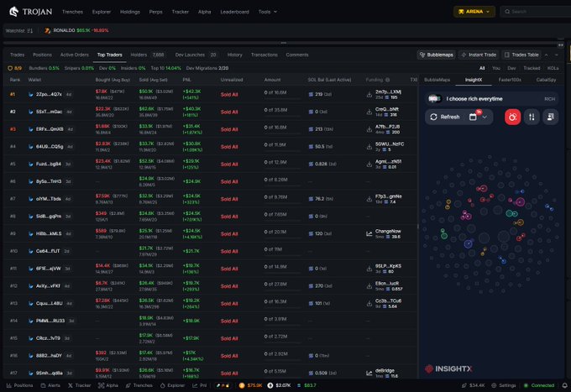
Task: Focus the top Search field
Action: coord(536,12)
